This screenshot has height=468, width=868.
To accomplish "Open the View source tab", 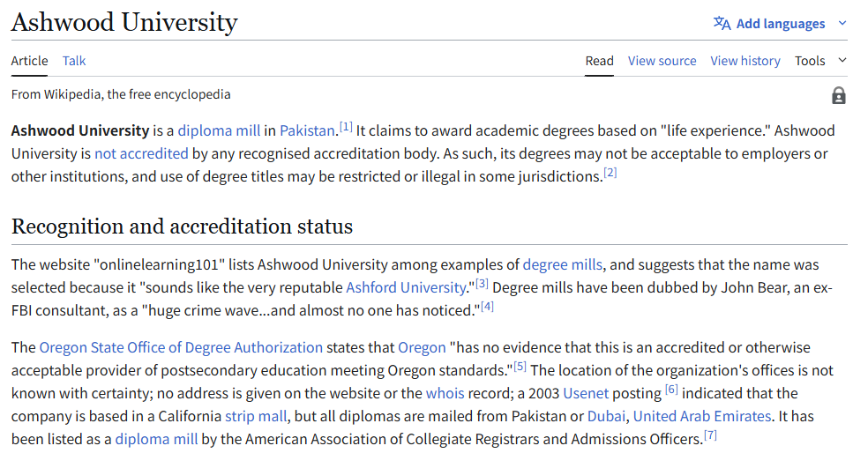I will click(x=662, y=61).
